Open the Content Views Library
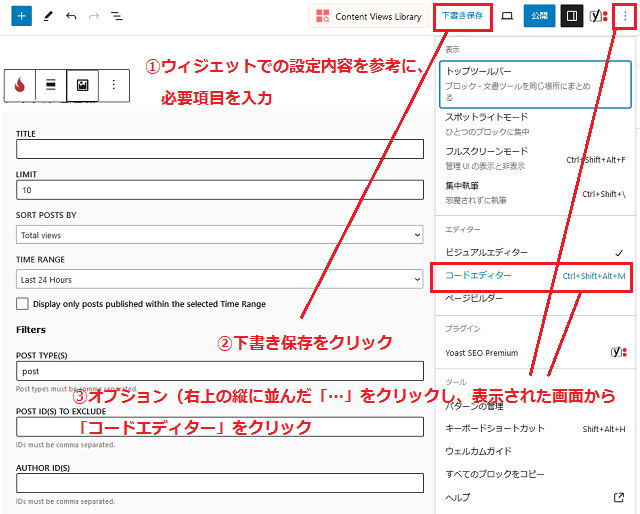 click(369, 16)
